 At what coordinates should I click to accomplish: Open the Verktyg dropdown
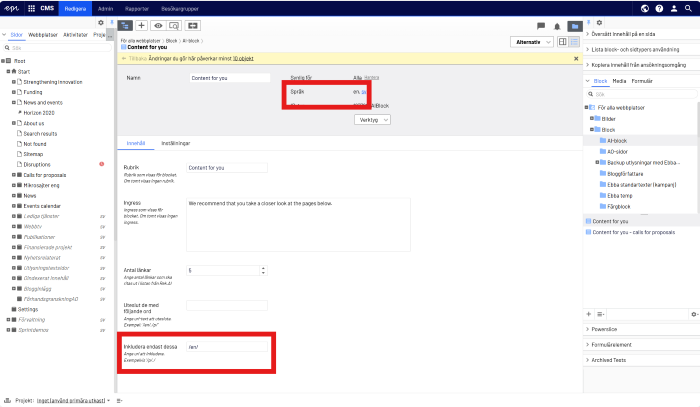[372, 119]
